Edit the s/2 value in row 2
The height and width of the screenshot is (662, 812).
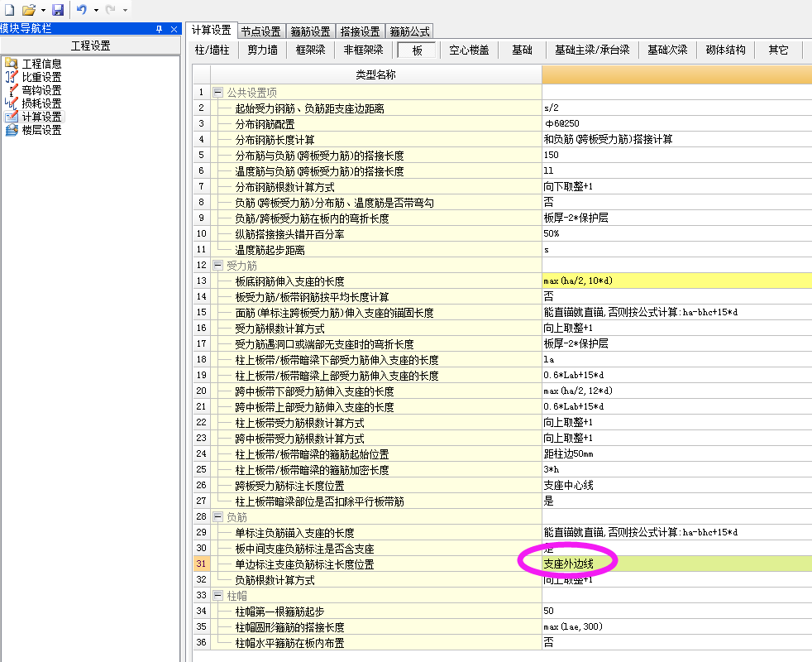[677, 108]
